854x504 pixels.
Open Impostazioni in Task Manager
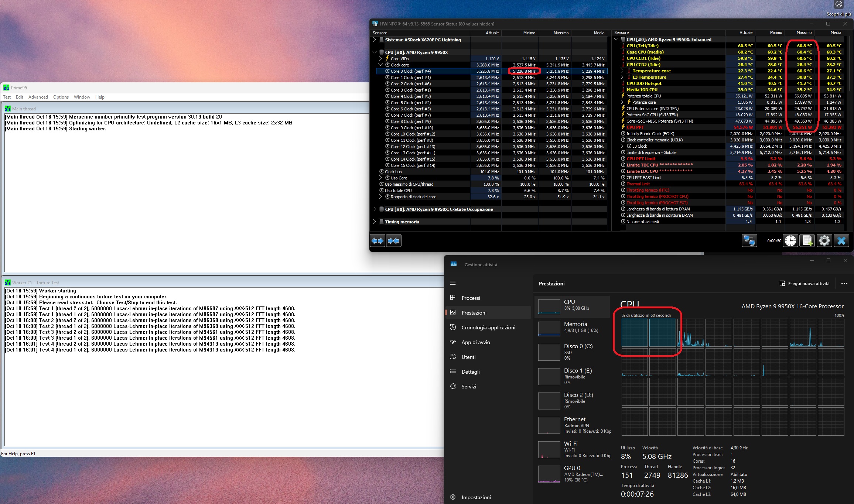[x=488, y=497]
